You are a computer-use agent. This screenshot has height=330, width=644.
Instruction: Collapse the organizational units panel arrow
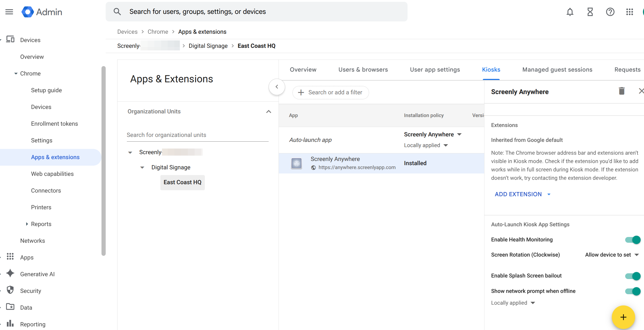pos(277,87)
